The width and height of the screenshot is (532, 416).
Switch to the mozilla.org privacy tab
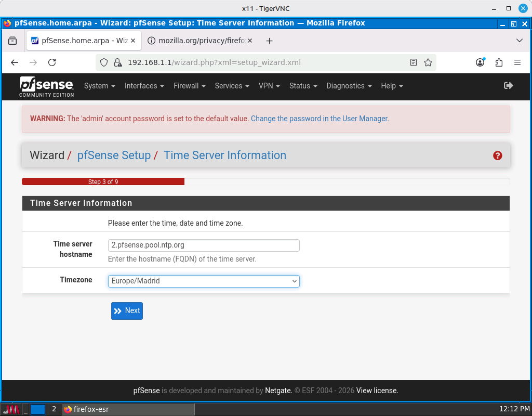coord(200,41)
